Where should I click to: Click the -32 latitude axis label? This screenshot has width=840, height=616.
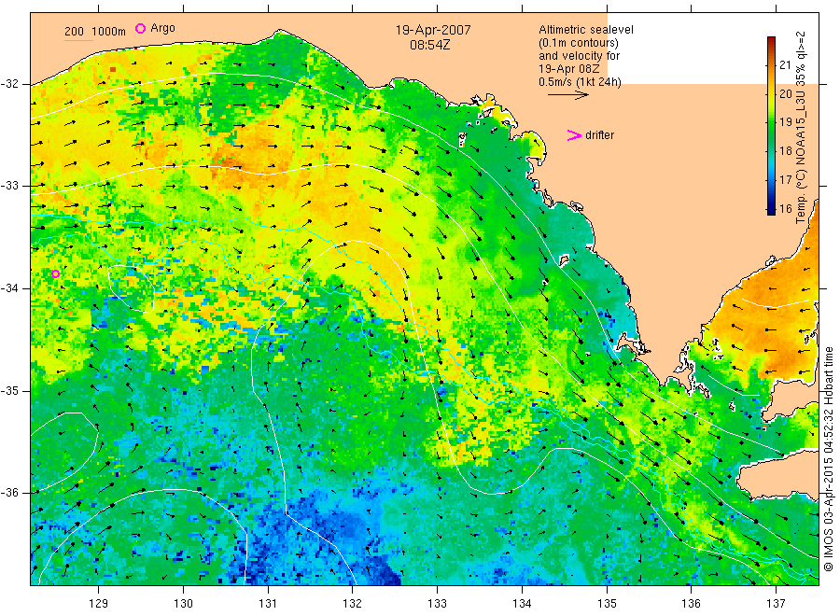(9, 85)
